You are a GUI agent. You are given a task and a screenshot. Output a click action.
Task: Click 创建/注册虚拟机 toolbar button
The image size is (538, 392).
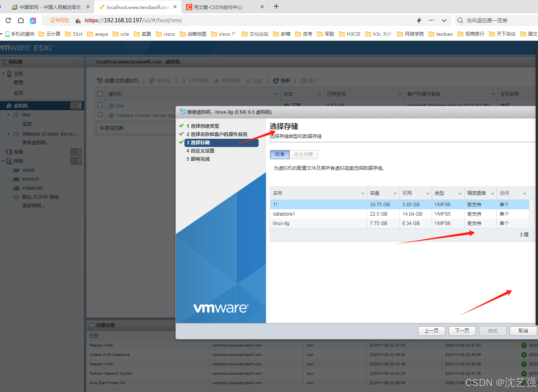pyautogui.click(x=118, y=80)
